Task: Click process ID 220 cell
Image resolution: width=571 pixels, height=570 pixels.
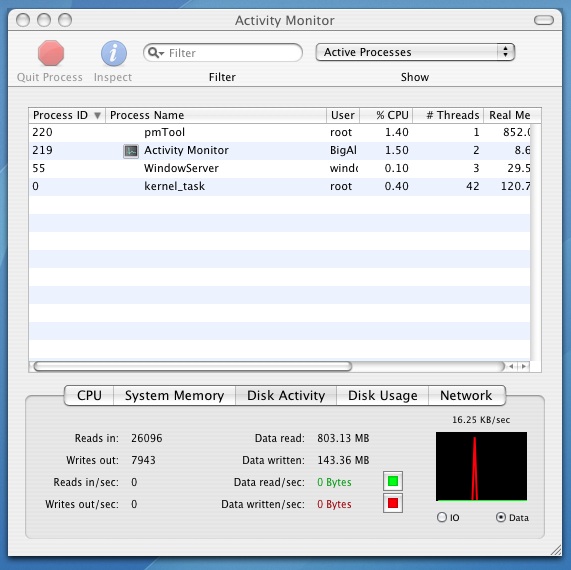Action: point(42,132)
